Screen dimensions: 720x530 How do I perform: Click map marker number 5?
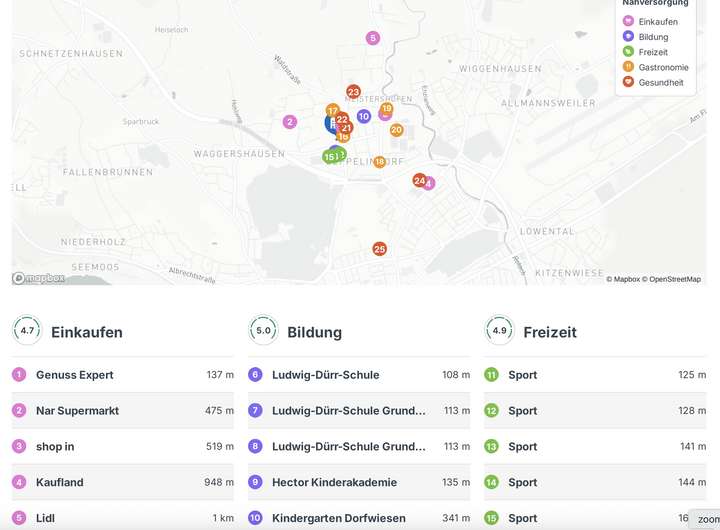coord(373,38)
